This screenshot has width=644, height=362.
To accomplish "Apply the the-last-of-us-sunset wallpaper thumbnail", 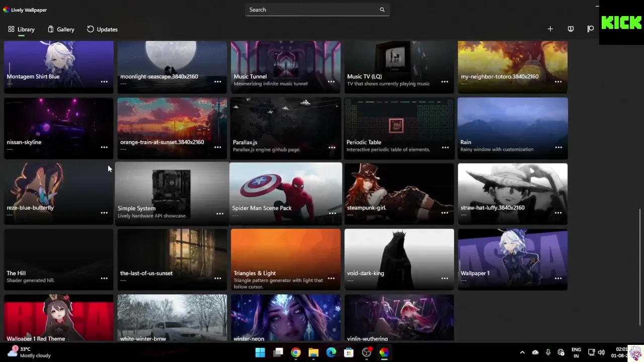I will pos(172,259).
